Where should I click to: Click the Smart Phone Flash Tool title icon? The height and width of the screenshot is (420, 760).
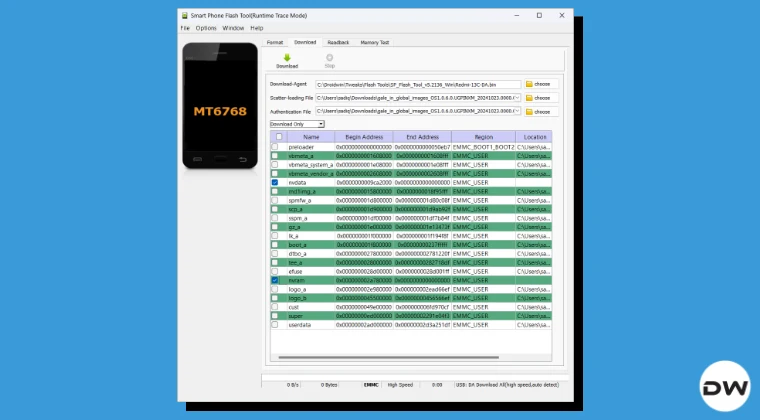coord(183,16)
